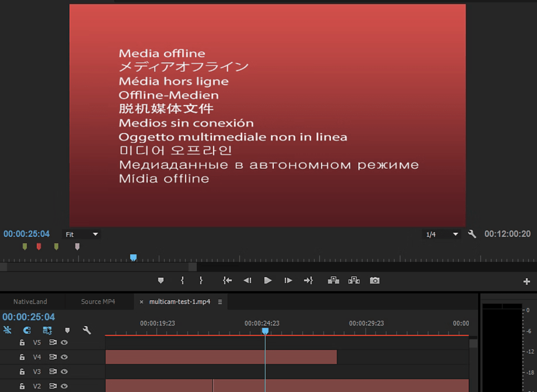Toggle the V5 track output eye

tap(64, 342)
